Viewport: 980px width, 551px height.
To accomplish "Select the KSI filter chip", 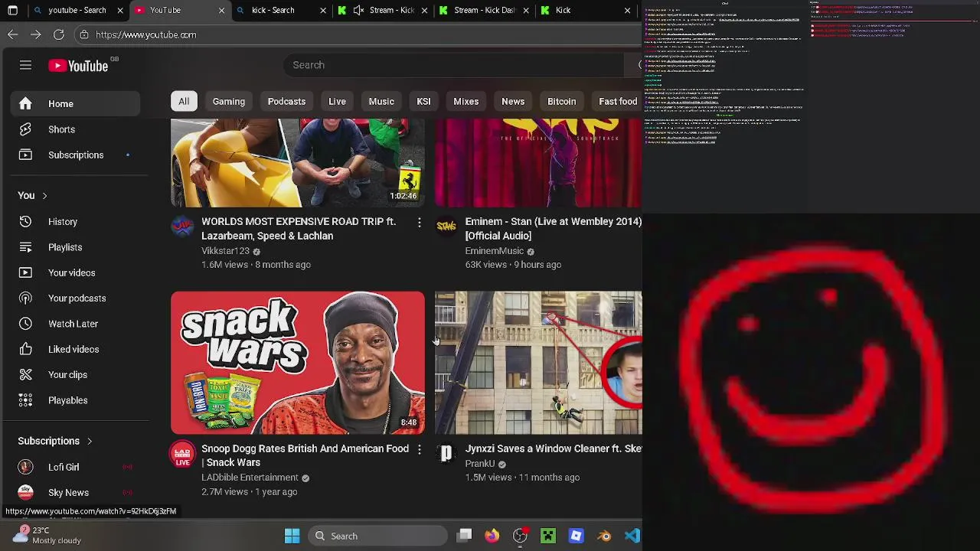I will point(423,101).
